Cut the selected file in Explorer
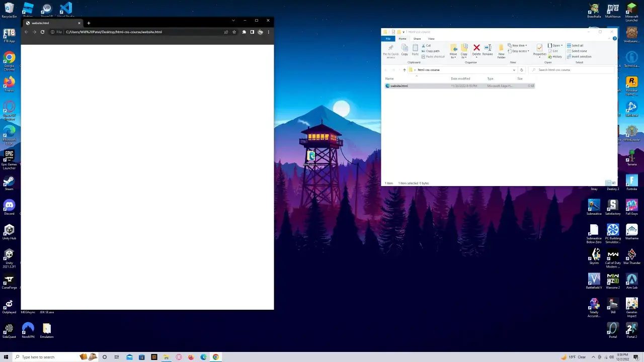The width and height of the screenshot is (644, 362). [x=426, y=46]
